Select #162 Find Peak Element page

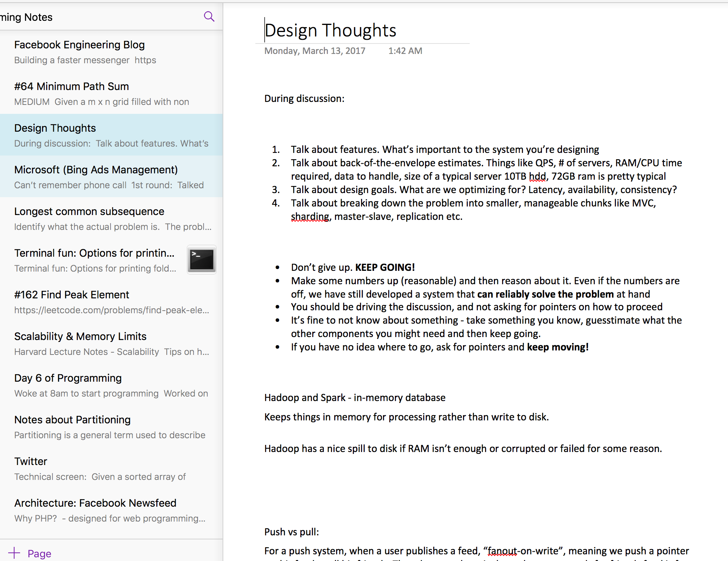[71, 295]
